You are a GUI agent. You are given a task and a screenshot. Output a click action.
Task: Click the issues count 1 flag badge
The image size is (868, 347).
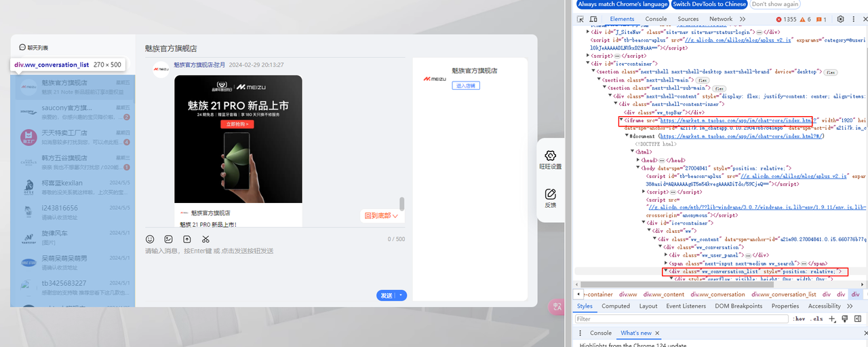click(822, 19)
